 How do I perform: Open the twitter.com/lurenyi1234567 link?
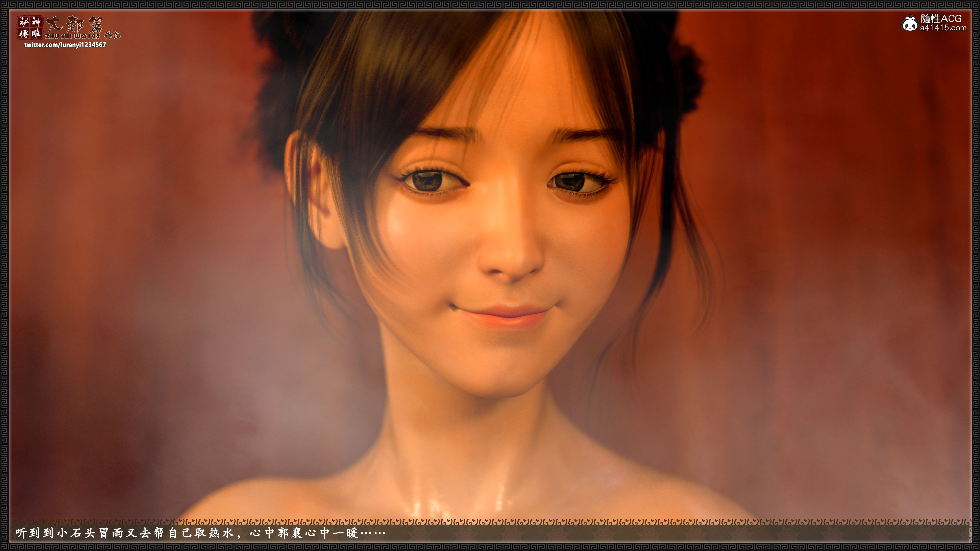(65, 45)
